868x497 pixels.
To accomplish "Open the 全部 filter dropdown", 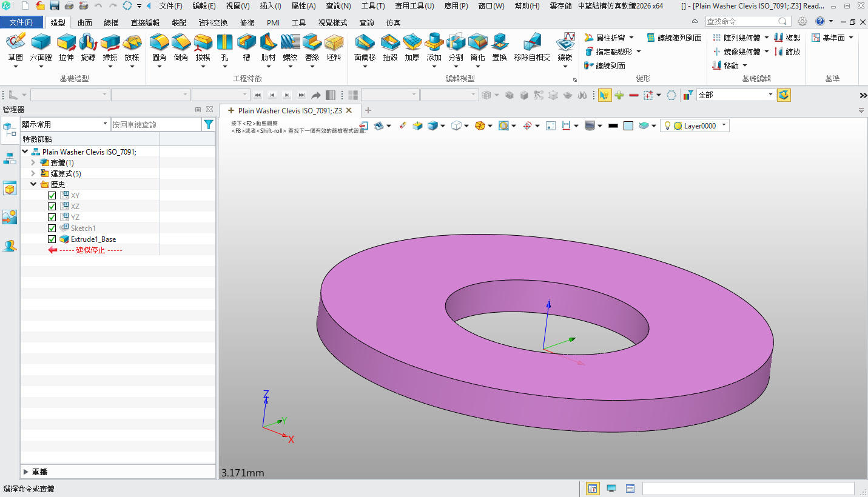I will click(x=736, y=95).
